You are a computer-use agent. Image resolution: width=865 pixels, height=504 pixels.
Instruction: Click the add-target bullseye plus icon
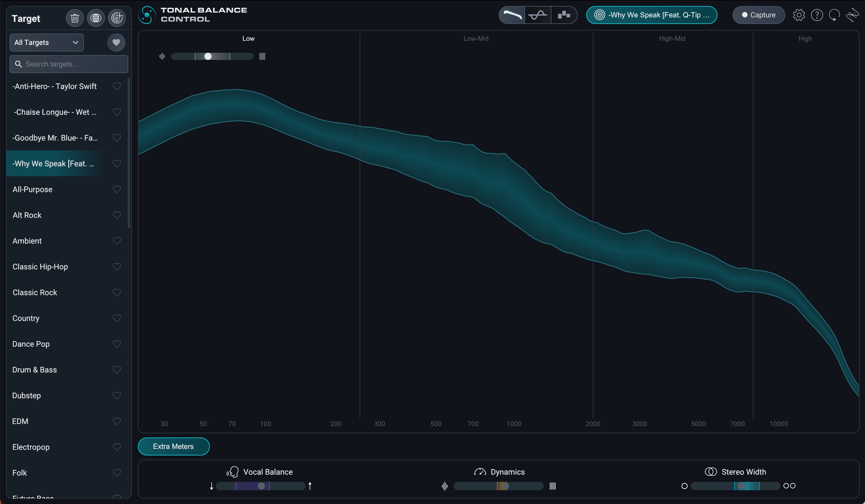pyautogui.click(x=117, y=18)
